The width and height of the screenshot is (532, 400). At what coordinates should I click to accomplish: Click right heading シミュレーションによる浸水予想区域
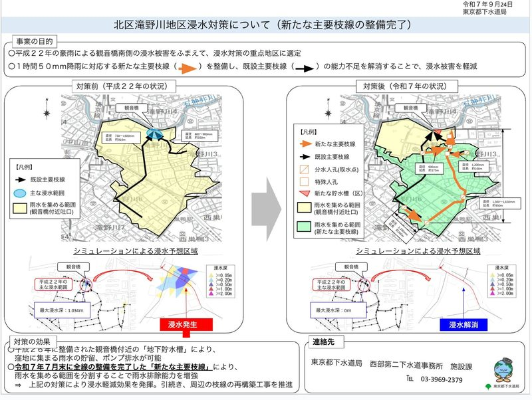(x=418, y=251)
